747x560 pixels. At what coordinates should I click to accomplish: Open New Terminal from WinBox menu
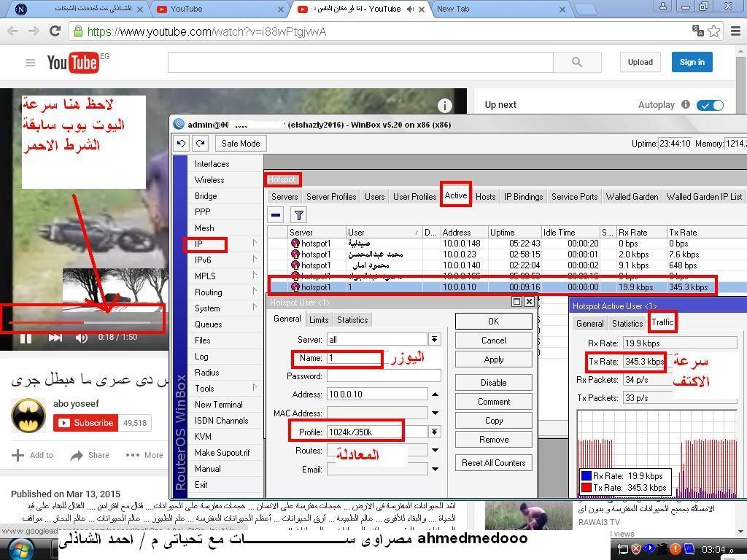tap(219, 404)
